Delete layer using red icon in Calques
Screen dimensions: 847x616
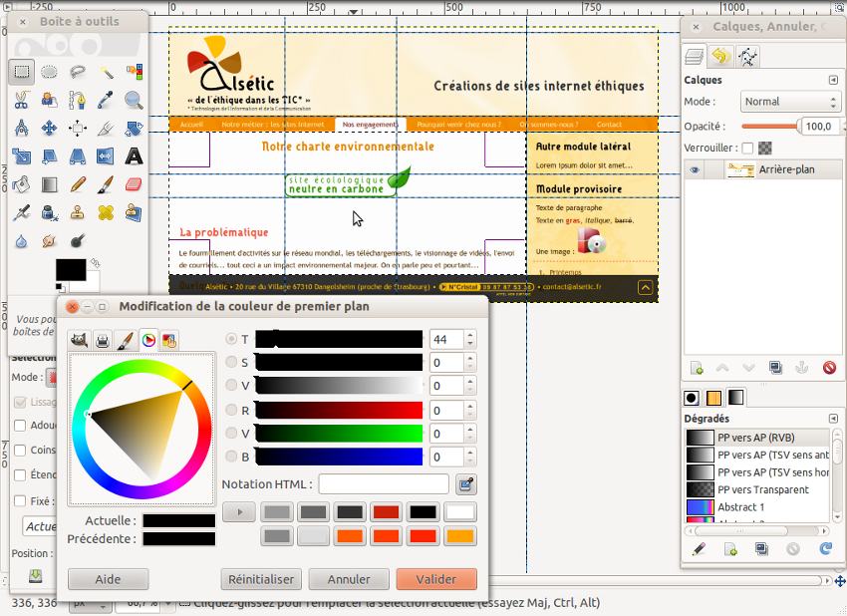pos(829,368)
